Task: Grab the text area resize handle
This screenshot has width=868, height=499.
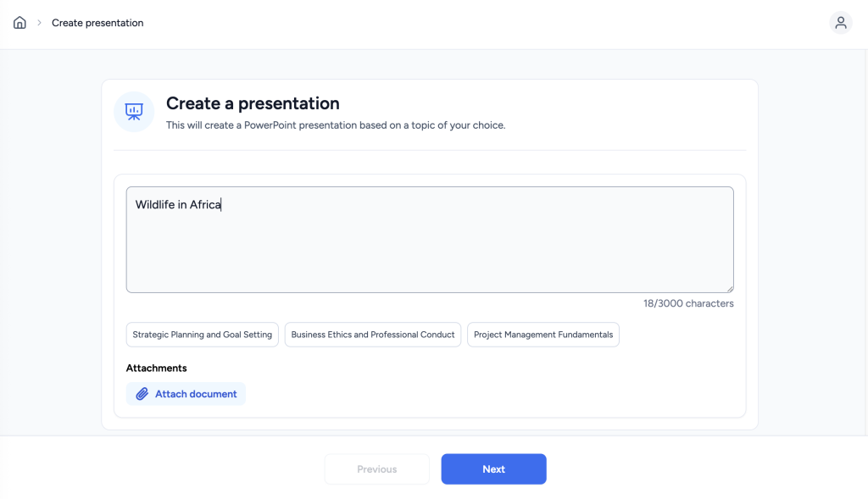Action: [x=730, y=288]
